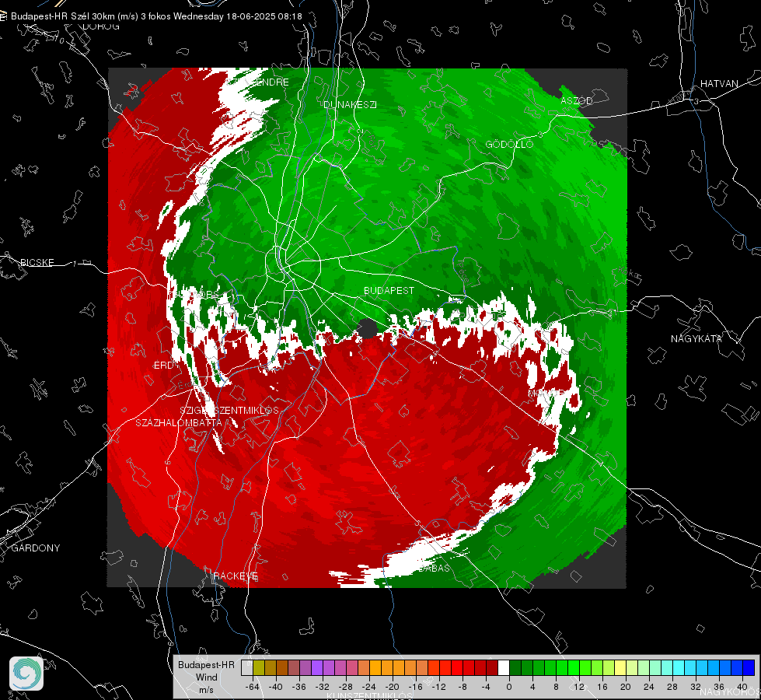Click the GÁRDONY town label

click(36, 548)
